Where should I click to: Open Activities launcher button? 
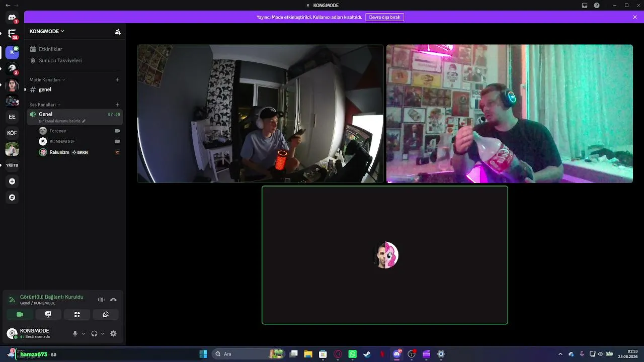(x=77, y=314)
